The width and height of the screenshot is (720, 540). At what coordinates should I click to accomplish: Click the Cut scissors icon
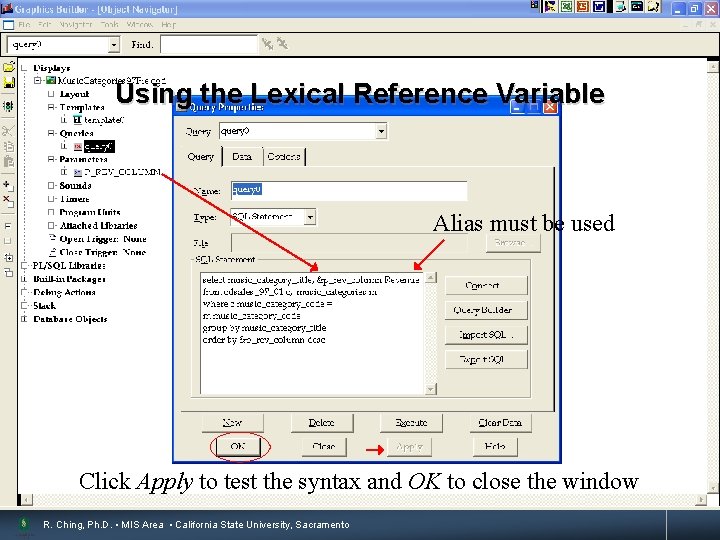point(8,131)
